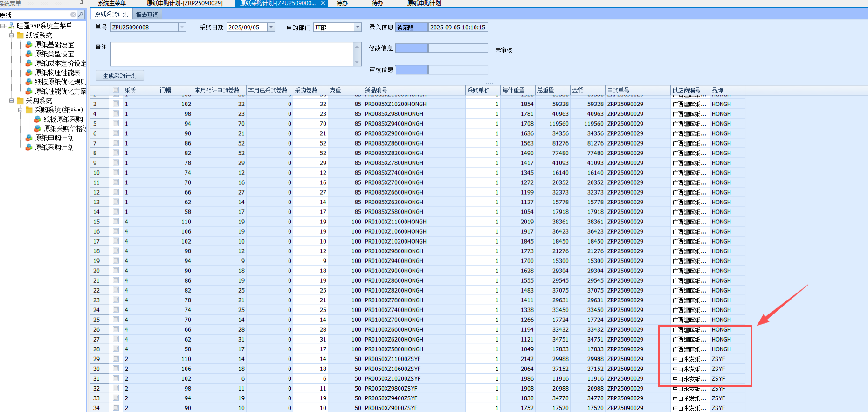The image size is (868, 412).
Task: Check the box for row 26
Action: click(116, 329)
